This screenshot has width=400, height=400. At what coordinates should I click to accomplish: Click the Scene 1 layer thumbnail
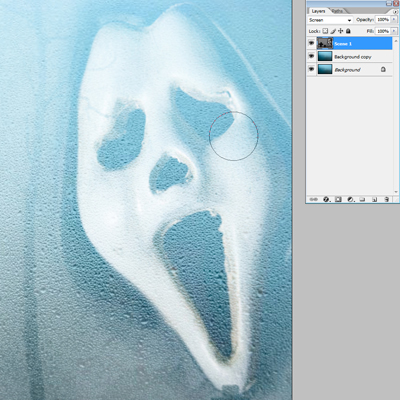[325, 43]
